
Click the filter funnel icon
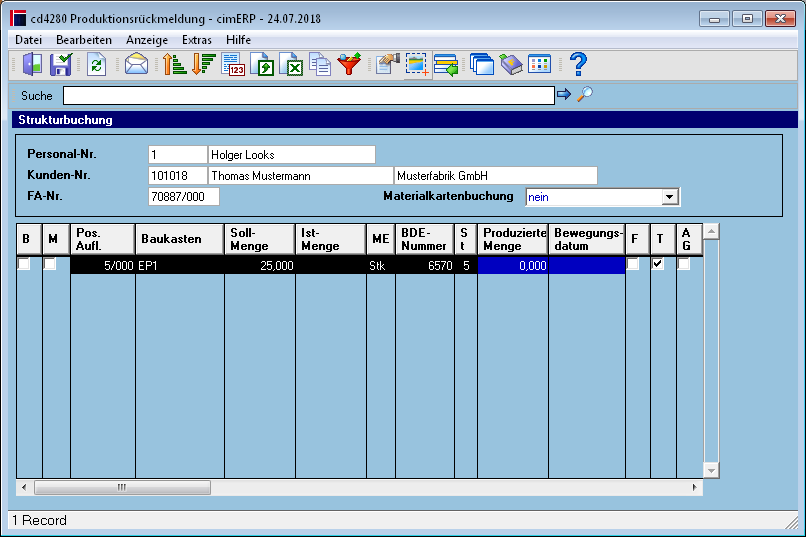pyautogui.click(x=349, y=65)
